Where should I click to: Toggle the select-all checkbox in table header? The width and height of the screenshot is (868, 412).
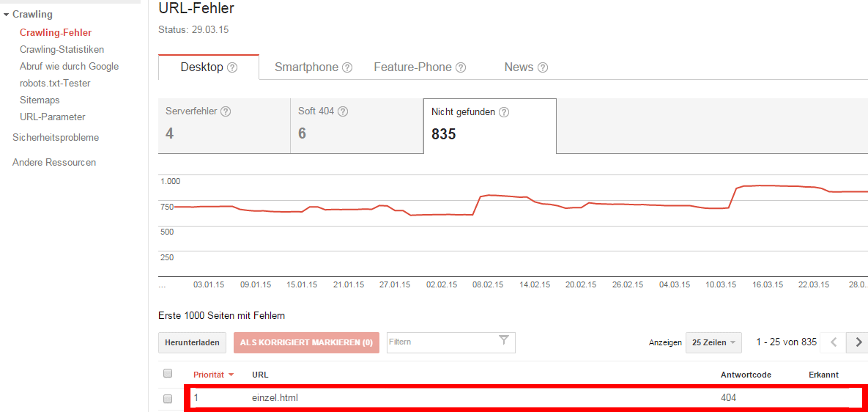168,373
